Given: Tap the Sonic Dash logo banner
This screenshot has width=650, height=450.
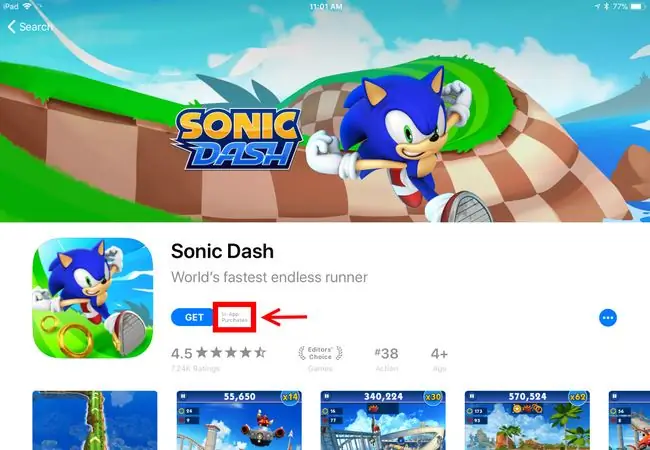Looking at the screenshot, I should (237, 139).
